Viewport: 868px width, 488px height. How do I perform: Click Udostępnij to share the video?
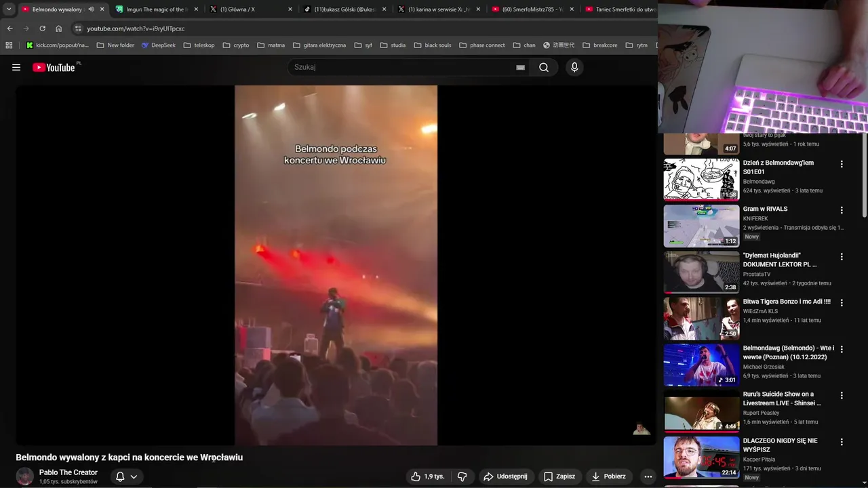point(505,476)
